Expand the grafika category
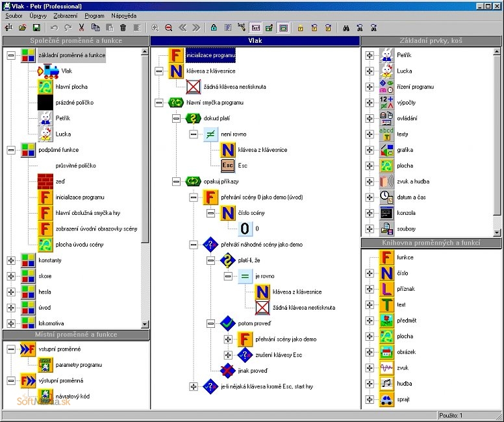Image resolution: width=504 pixels, height=422 pixels. click(x=370, y=150)
